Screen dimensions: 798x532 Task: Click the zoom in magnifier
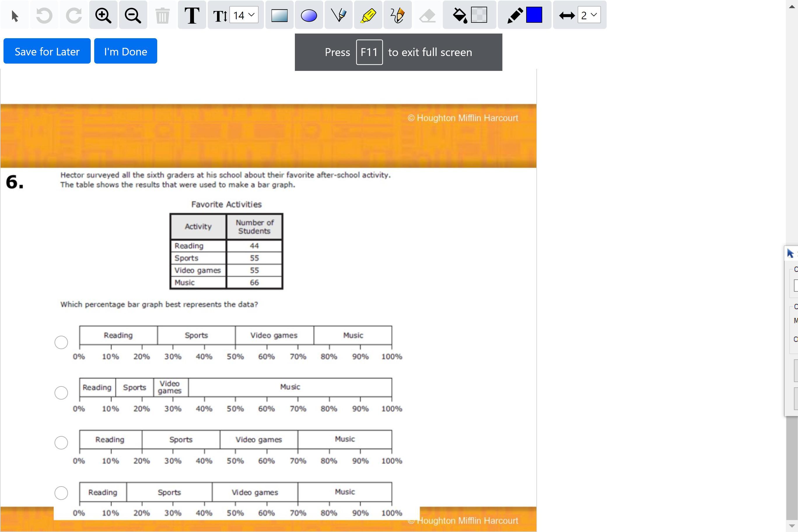pyautogui.click(x=103, y=16)
